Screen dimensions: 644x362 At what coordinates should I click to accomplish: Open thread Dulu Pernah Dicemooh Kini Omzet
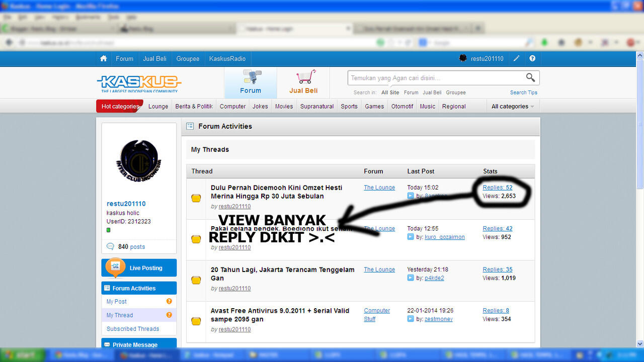[x=276, y=192]
